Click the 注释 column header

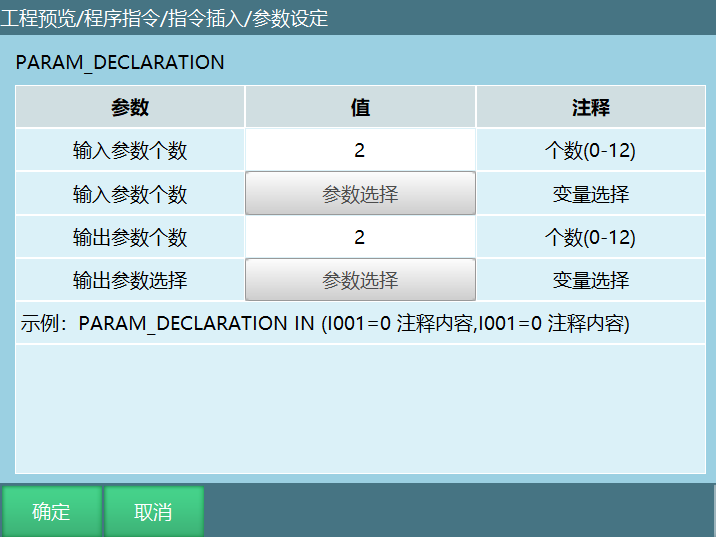590,108
